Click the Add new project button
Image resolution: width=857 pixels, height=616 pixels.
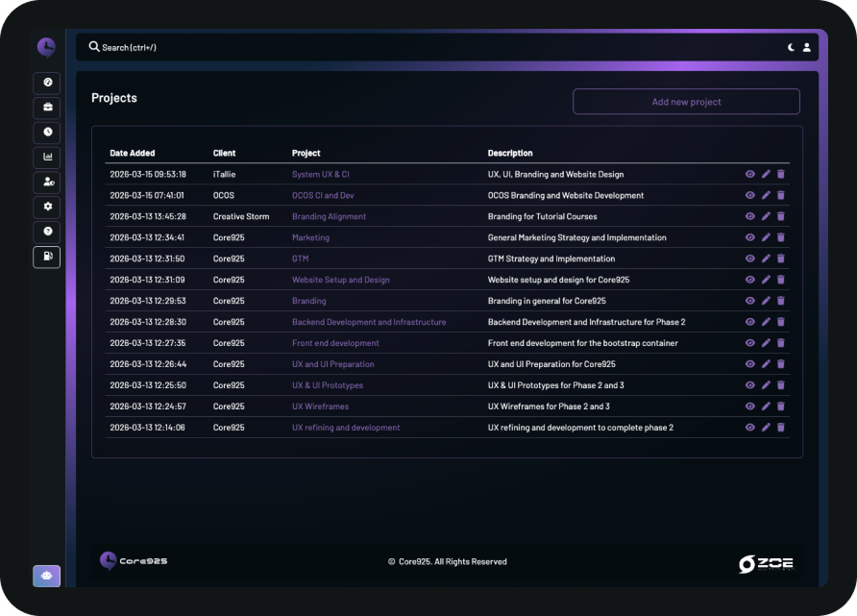point(686,102)
